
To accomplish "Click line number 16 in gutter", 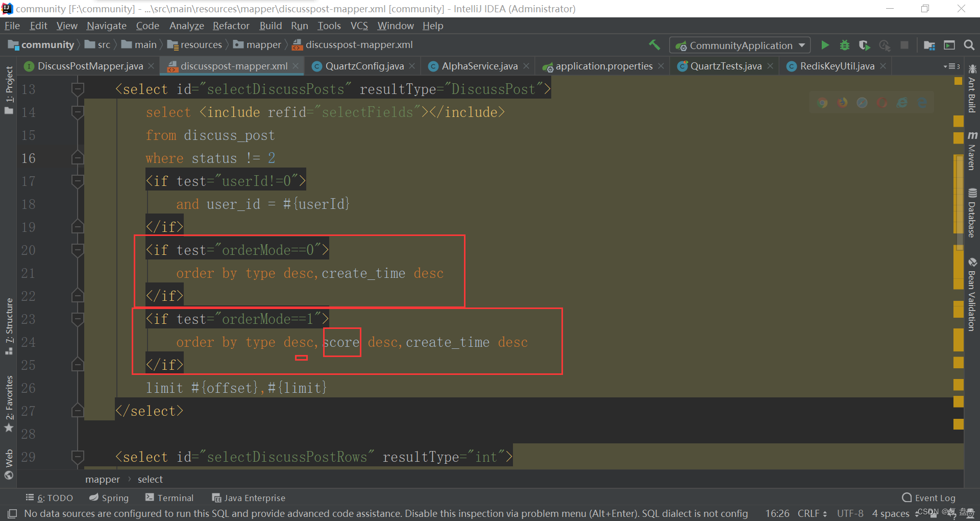I will (29, 158).
